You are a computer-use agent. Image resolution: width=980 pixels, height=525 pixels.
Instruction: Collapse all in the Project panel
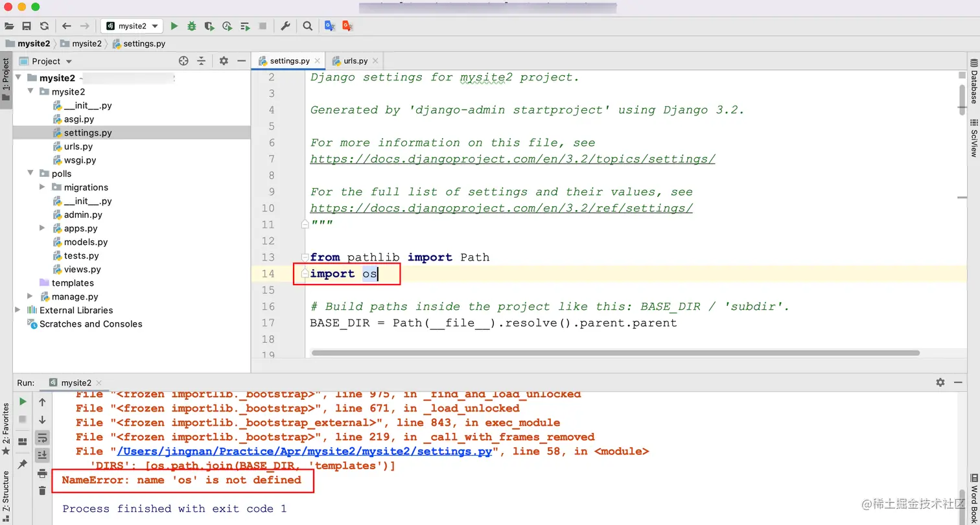coord(202,61)
